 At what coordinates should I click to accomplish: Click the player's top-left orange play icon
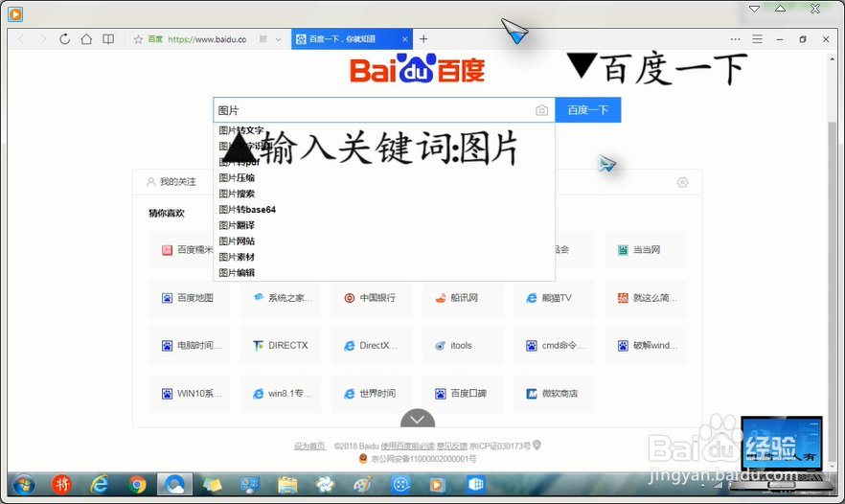tap(15, 14)
